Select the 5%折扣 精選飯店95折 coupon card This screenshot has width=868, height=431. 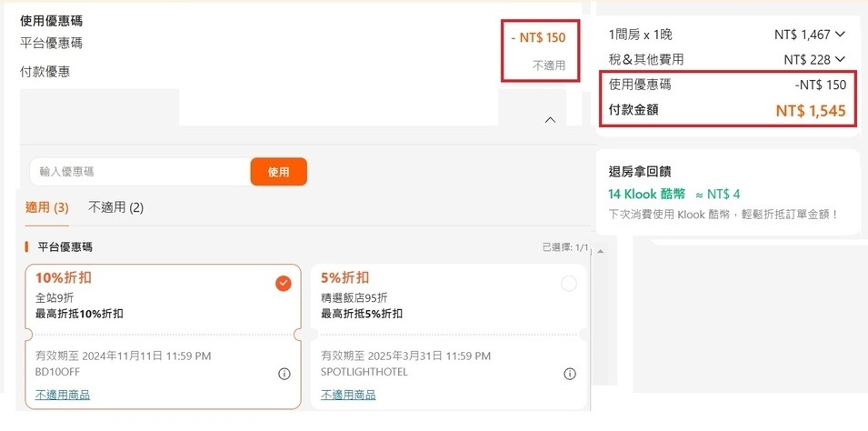pos(448,336)
